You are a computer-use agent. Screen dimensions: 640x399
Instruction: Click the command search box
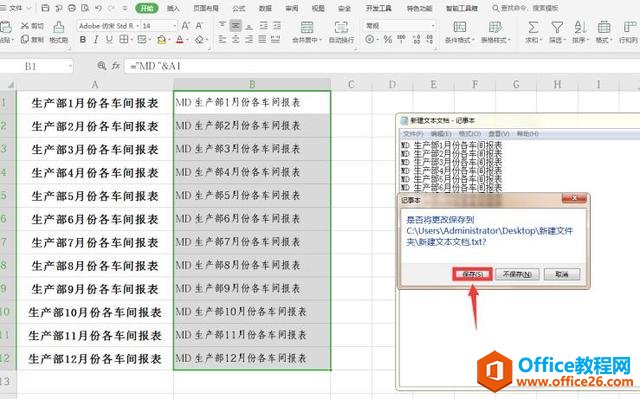[525, 8]
